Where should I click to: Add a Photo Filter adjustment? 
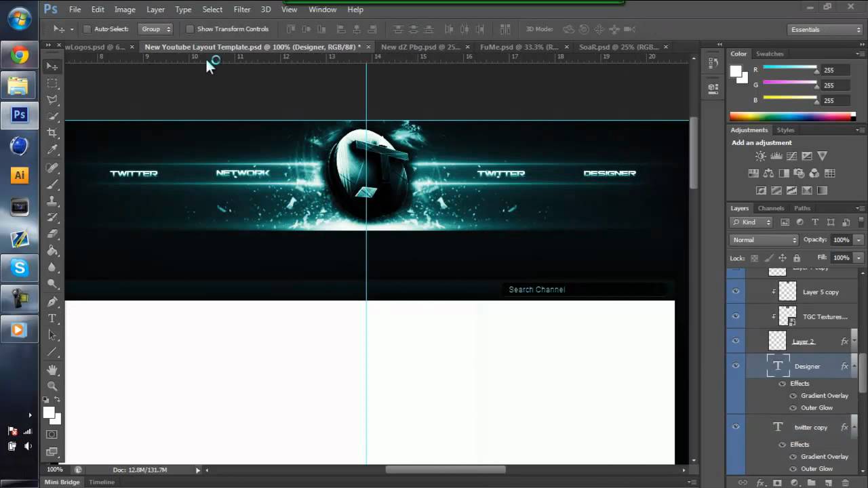point(799,174)
